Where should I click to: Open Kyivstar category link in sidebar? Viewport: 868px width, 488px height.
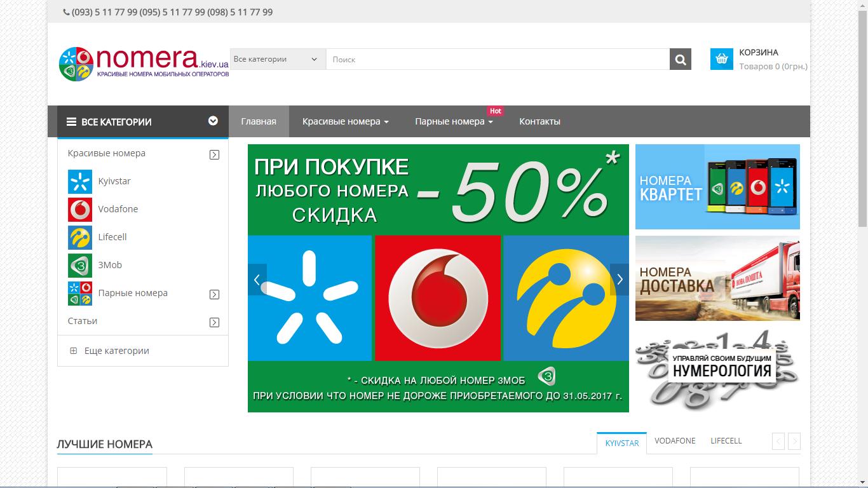[x=114, y=181]
